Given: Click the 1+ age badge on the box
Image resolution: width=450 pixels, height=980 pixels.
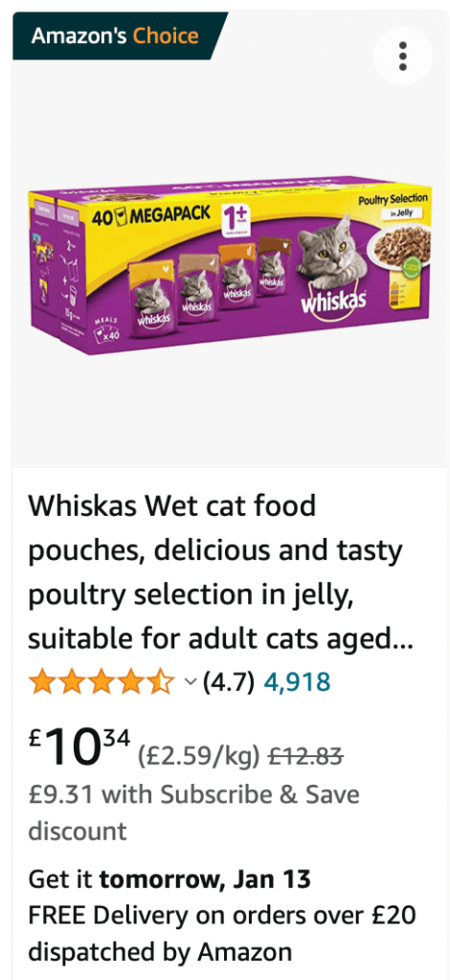Looking at the screenshot, I should [x=235, y=220].
